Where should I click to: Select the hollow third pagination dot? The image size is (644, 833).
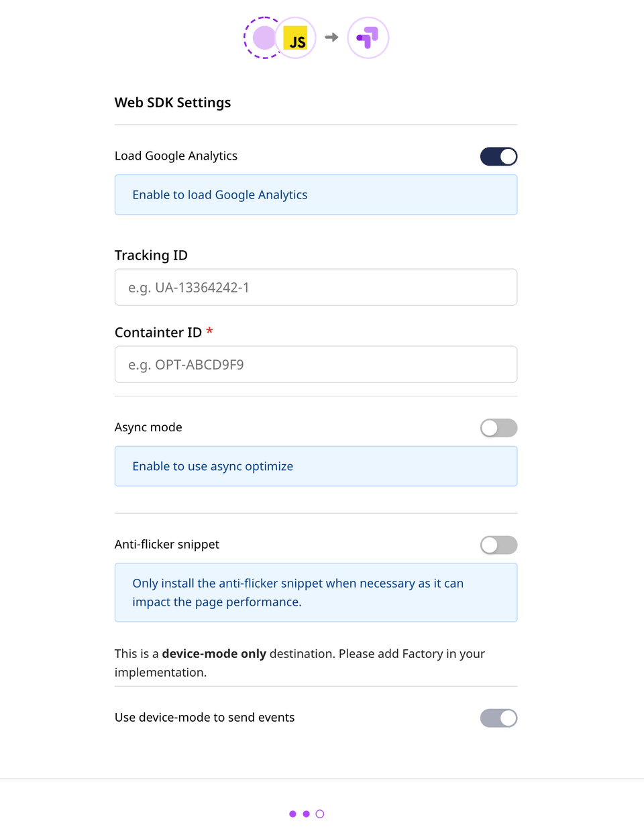pos(319,814)
